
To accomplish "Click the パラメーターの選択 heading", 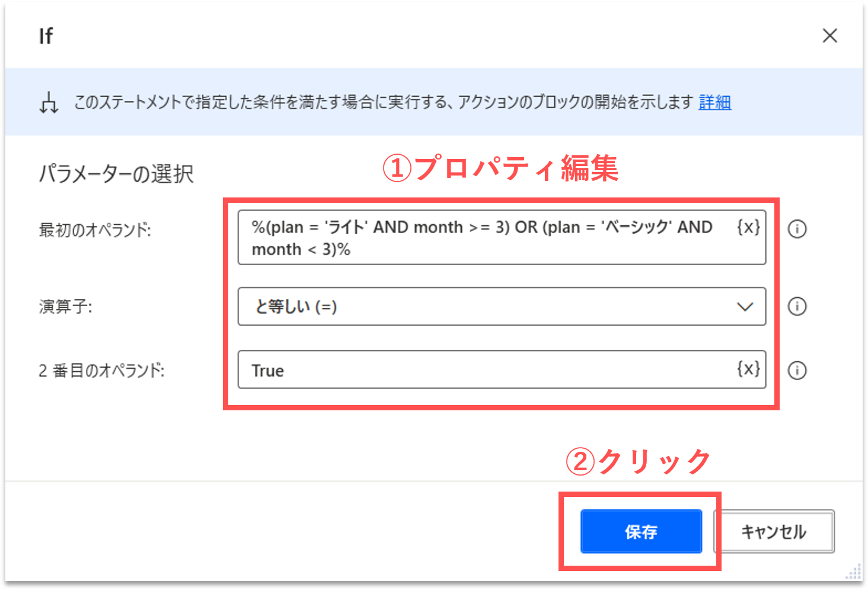I will [x=116, y=174].
